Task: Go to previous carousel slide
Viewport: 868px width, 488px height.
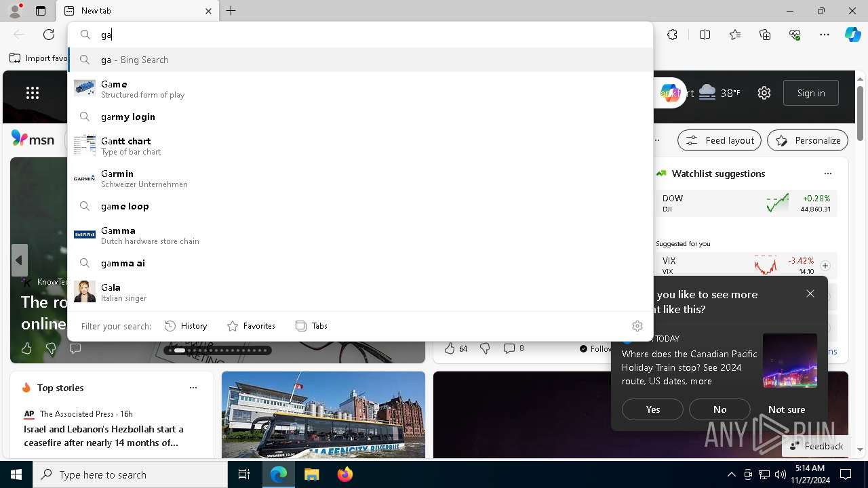Action: 19,260
